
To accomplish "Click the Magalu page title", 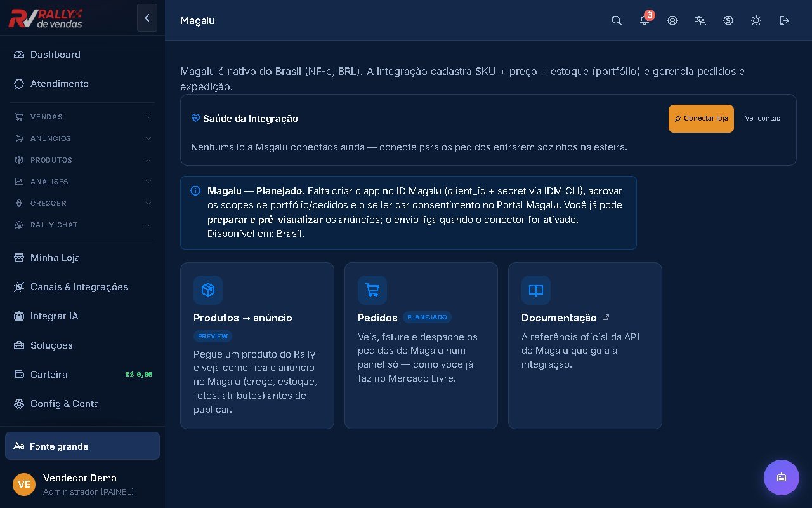I will click(197, 20).
